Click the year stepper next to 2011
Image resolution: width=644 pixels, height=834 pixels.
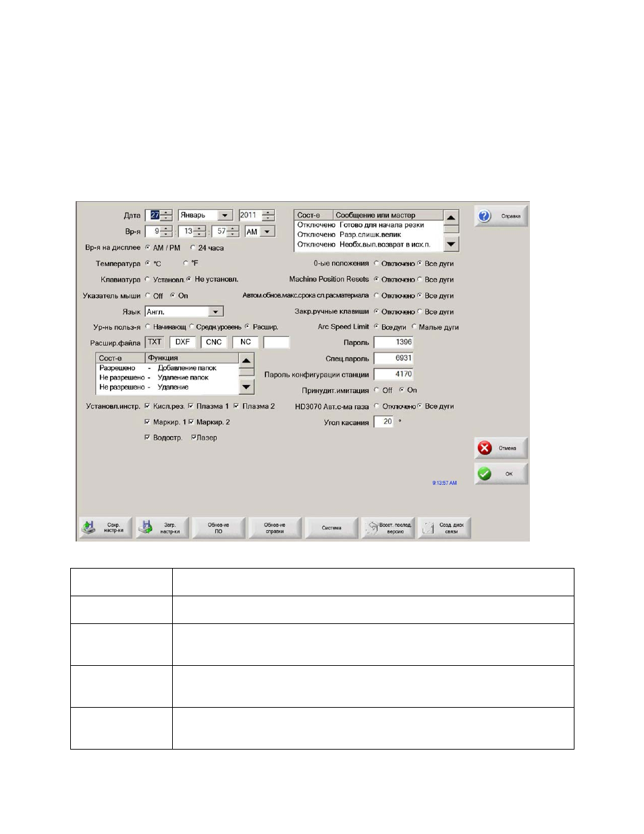click(x=268, y=215)
